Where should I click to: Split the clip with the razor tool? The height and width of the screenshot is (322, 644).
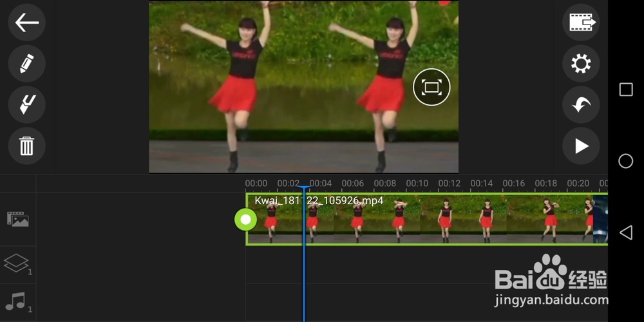pos(26,105)
